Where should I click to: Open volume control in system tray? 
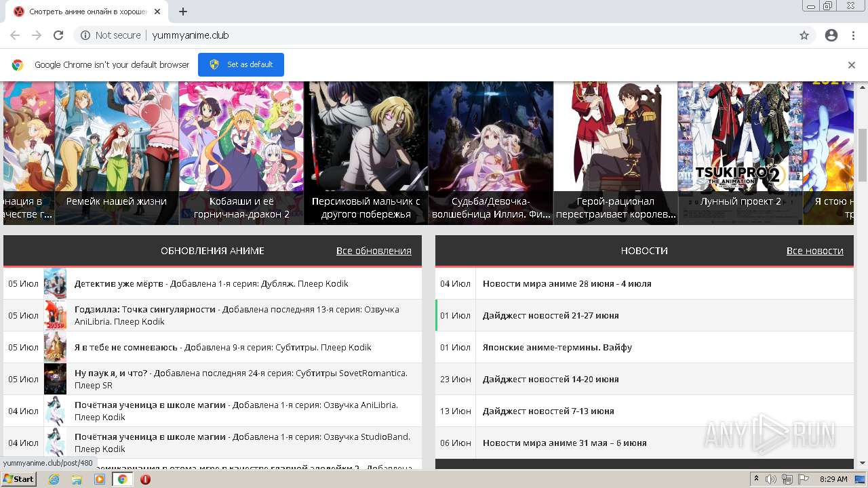[771, 479]
